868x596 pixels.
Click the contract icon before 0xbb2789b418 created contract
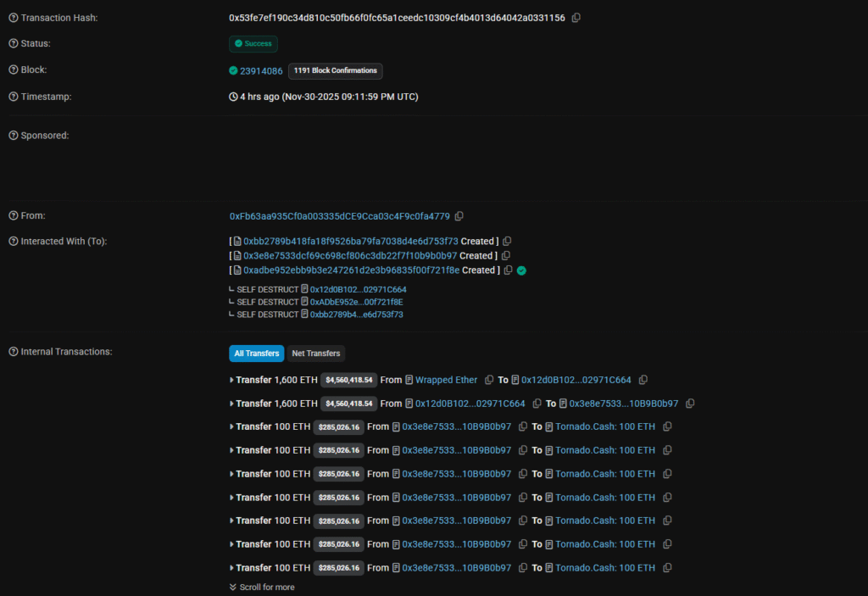pyautogui.click(x=238, y=241)
